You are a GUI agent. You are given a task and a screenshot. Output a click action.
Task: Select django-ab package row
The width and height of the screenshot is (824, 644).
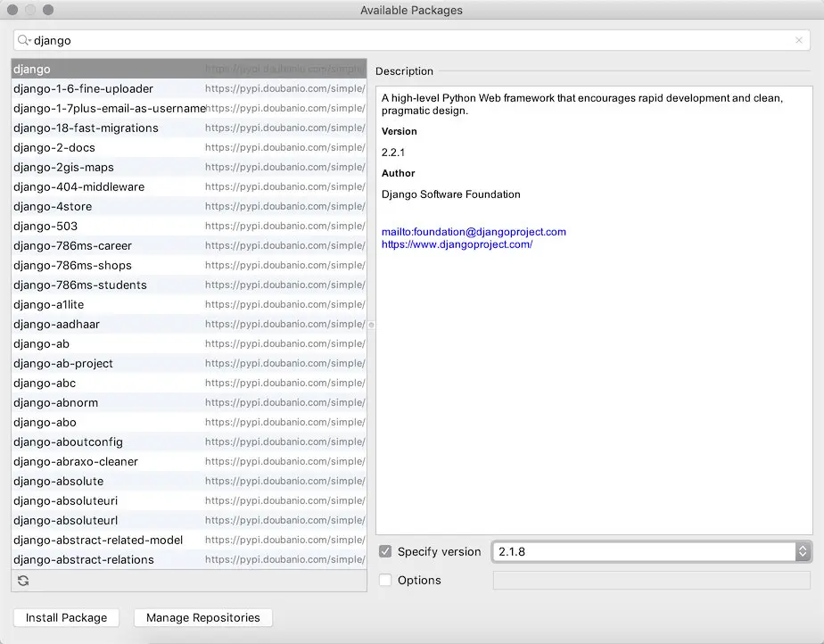pyautogui.click(x=189, y=343)
